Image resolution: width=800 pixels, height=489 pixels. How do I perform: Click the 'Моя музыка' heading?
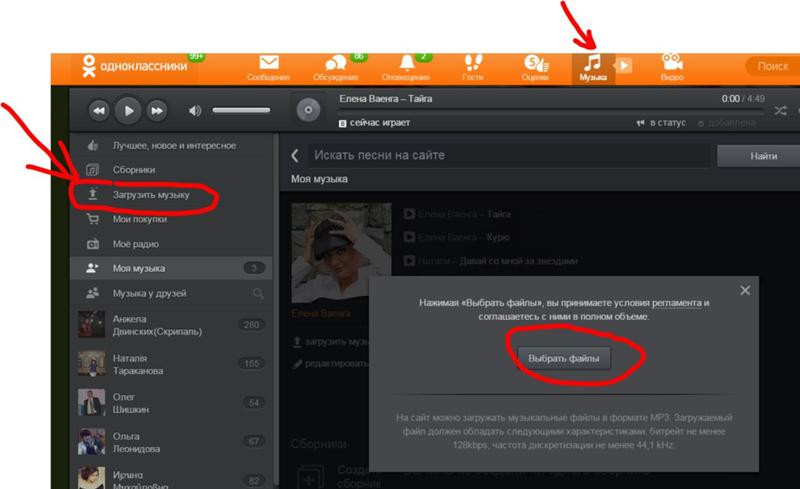pos(319,179)
